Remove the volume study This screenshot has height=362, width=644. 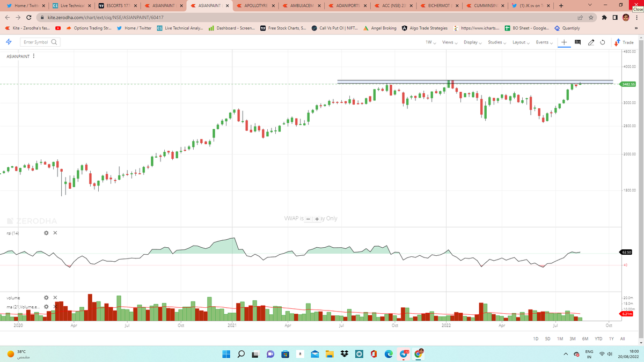pos(55,297)
